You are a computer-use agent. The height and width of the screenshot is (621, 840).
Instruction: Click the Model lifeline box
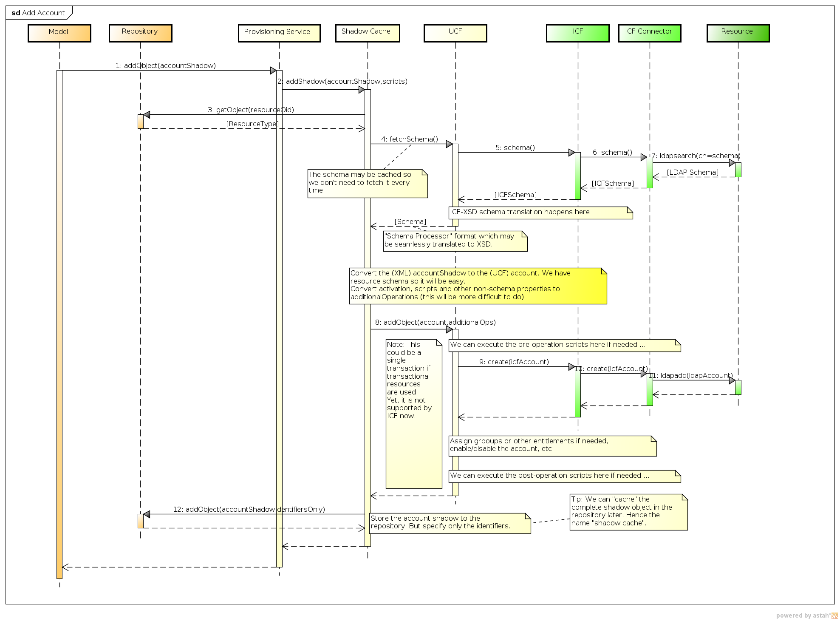tap(59, 33)
